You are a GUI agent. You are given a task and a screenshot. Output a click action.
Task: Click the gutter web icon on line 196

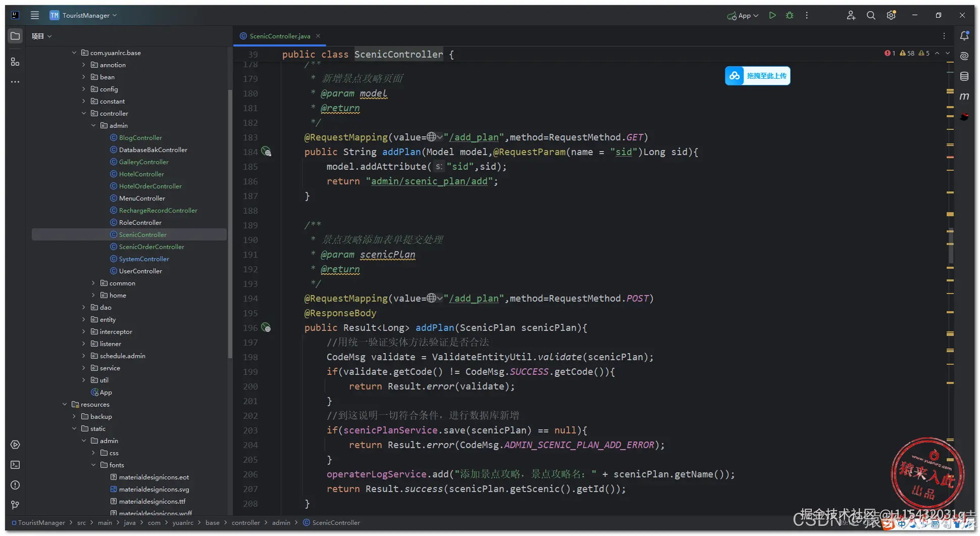(x=266, y=328)
